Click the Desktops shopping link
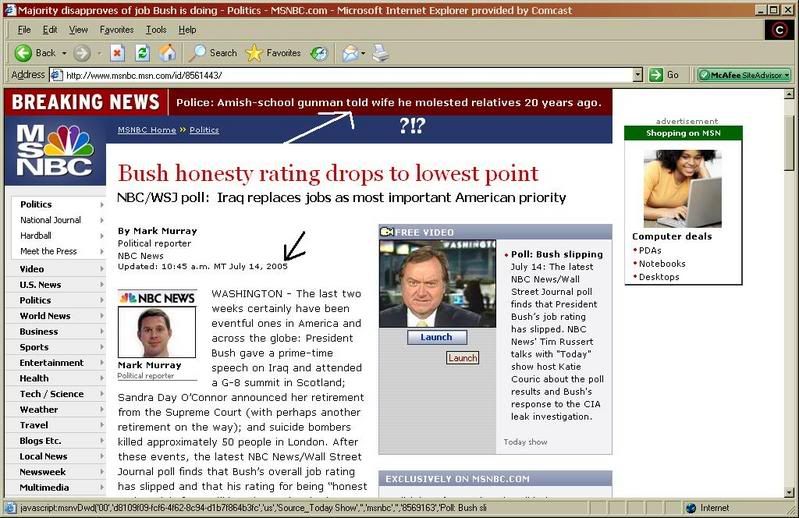This screenshot has width=799, height=518. (659, 277)
